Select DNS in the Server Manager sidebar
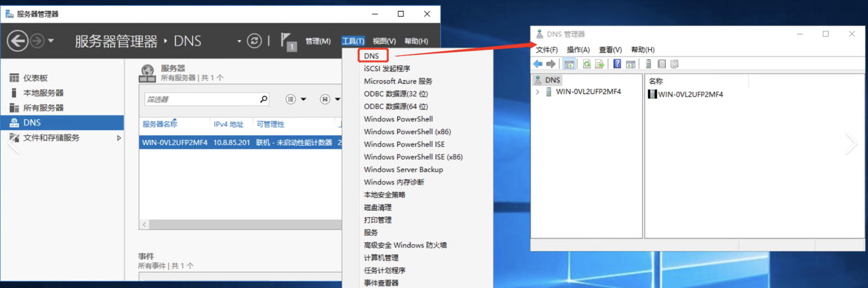Viewport: 868px width, 288px height. click(62, 123)
